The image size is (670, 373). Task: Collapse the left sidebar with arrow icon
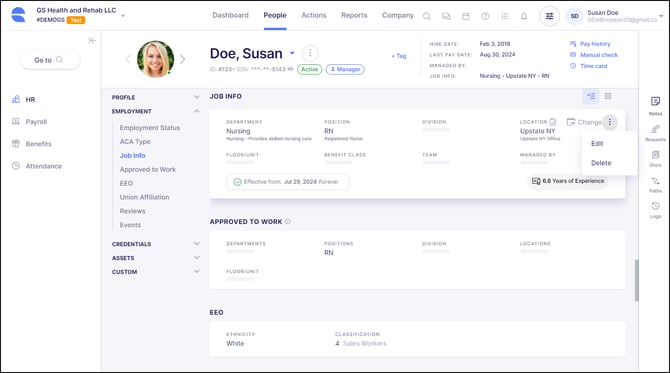tap(92, 40)
